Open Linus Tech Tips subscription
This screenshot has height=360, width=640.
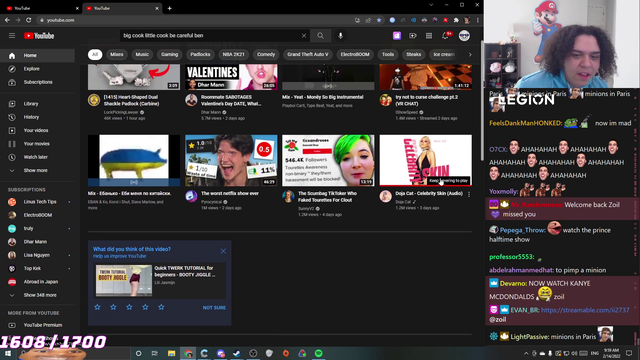tap(37, 202)
